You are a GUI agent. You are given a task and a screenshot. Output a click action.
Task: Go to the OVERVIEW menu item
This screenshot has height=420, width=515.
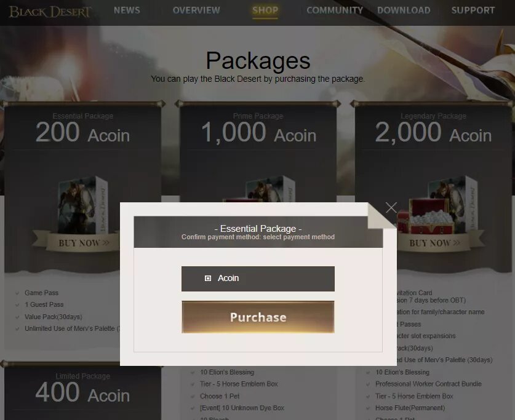[196, 10]
